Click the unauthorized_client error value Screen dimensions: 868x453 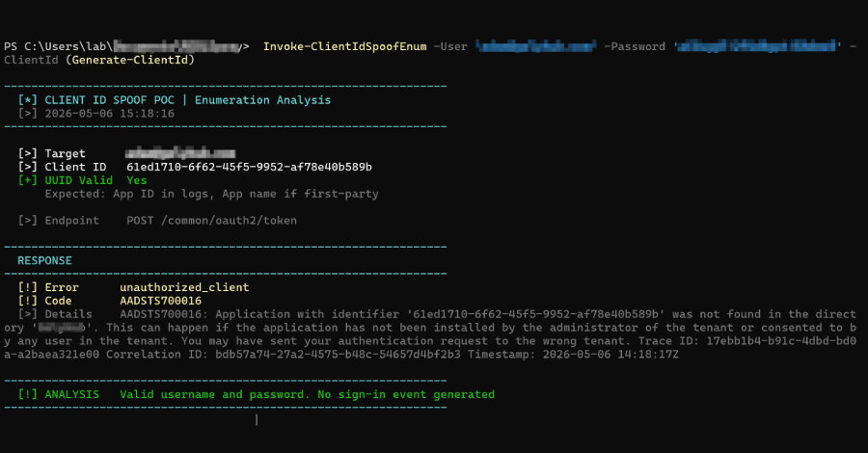[184, 287]
